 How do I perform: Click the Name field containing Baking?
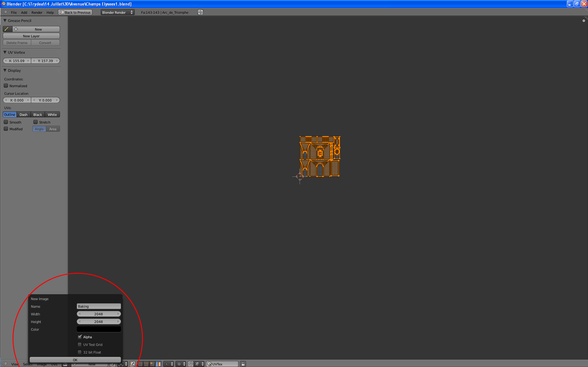point(99,306)
